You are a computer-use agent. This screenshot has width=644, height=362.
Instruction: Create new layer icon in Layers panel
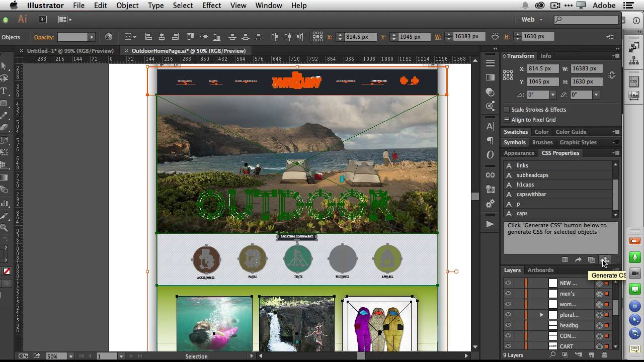(x=591, y=355)
